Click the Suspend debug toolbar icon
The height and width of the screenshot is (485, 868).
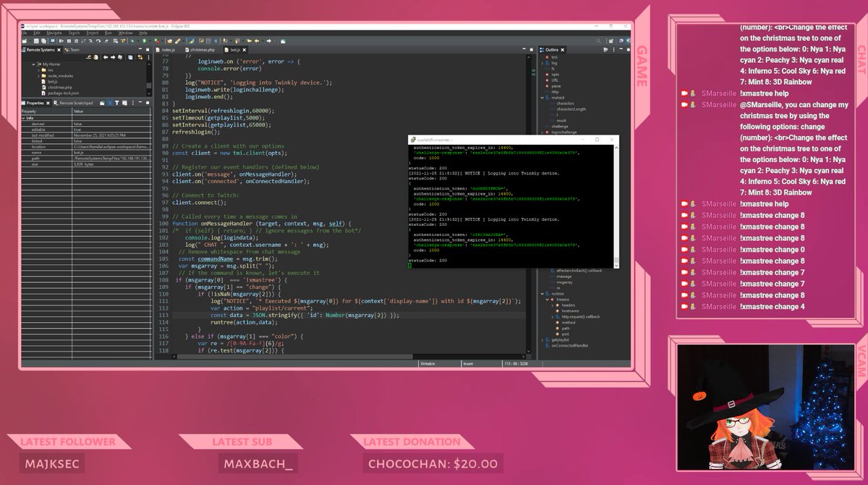[x=69, y=41]
